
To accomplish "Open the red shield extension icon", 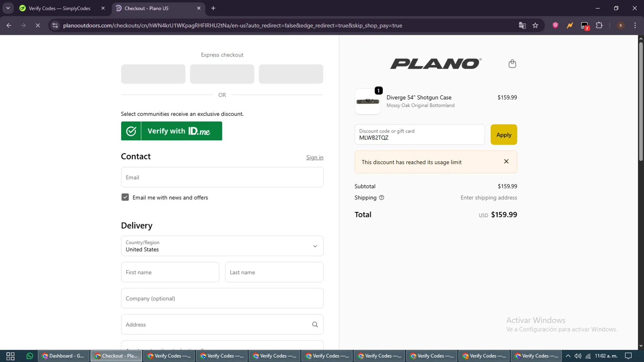I will pyautogui.click(x=556, y=26).
